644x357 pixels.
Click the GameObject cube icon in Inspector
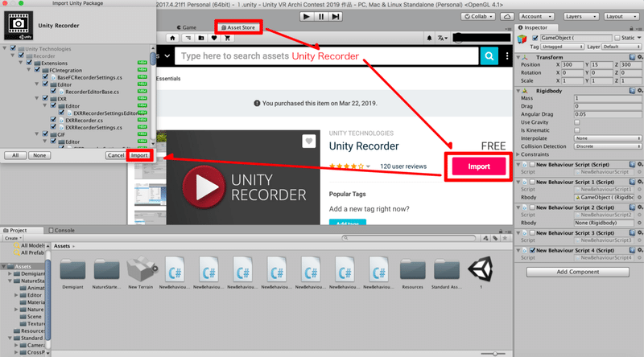tap(522, 39)
